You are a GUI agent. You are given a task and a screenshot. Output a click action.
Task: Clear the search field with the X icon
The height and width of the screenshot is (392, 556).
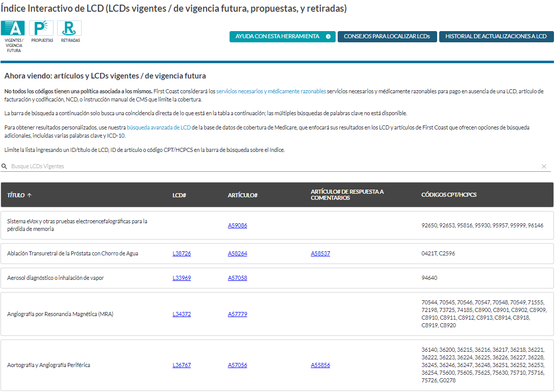coord(543,166)
